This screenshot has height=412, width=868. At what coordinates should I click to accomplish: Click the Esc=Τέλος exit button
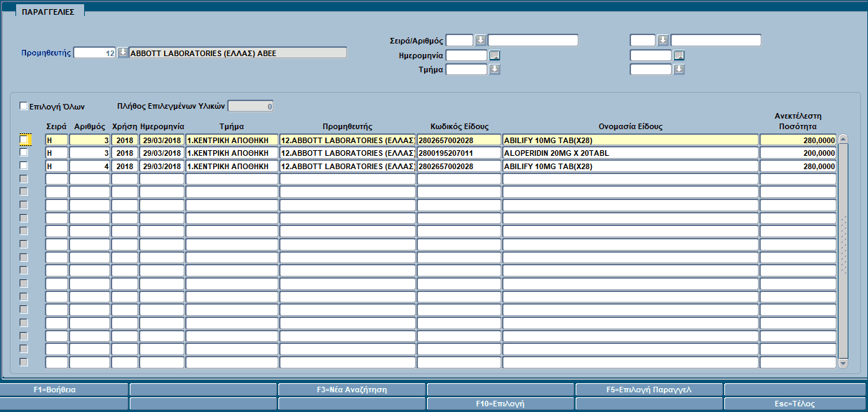click(x=796, y=404)
